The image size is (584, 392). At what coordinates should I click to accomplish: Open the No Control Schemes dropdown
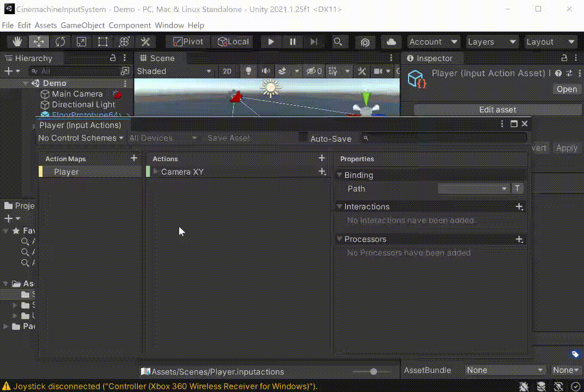coord(81,138)
